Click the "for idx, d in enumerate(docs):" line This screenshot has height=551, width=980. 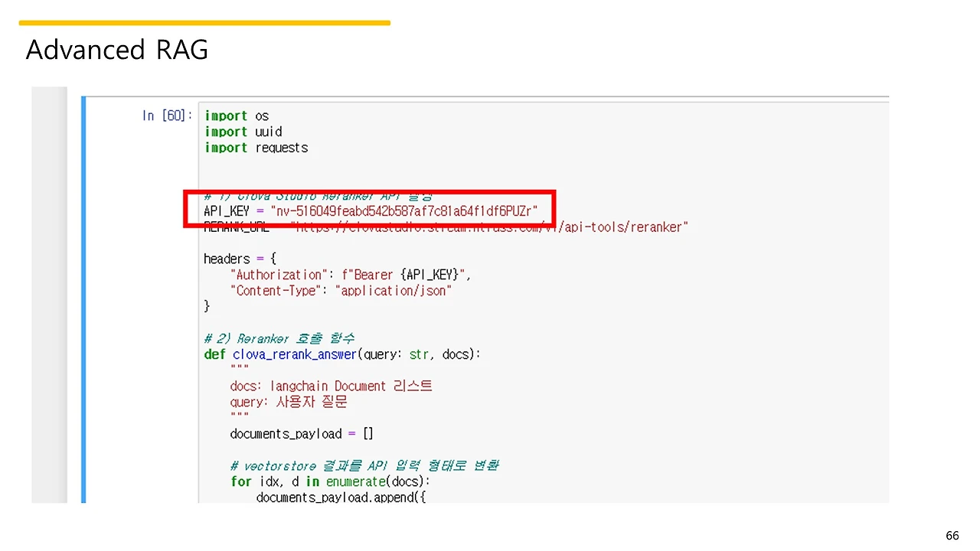[x=331, y=481]
